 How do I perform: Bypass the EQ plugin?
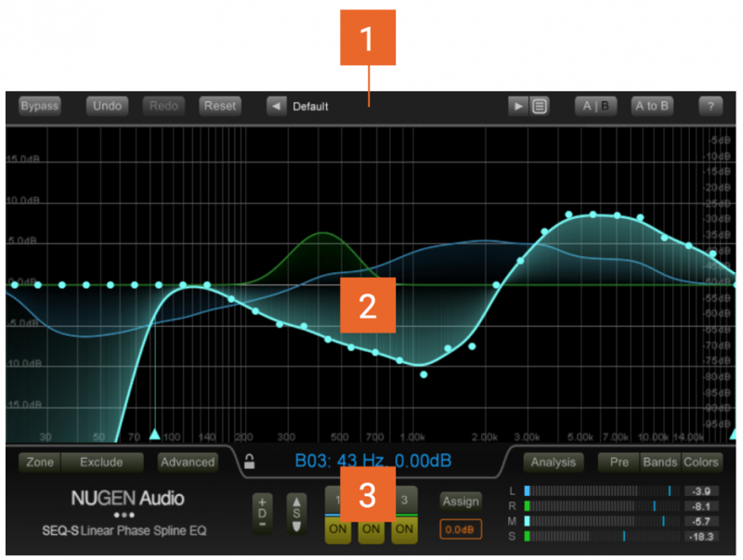click(x=39, y=106)
